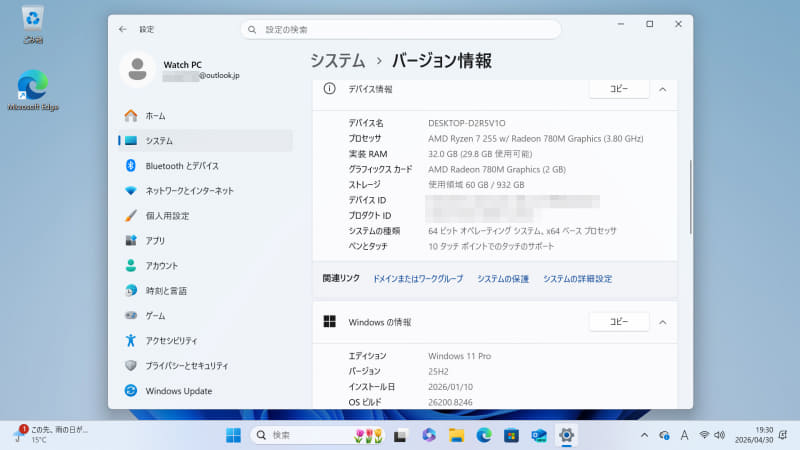Select AMD Radeon 780M Graphics (2 GB) text

click(x=497, y=169)
